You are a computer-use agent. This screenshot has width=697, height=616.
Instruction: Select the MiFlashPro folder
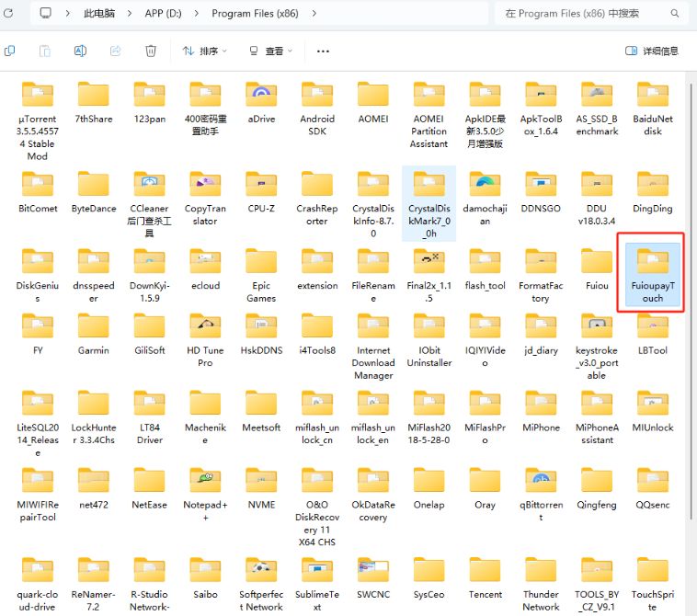click(x=485, y=416)
